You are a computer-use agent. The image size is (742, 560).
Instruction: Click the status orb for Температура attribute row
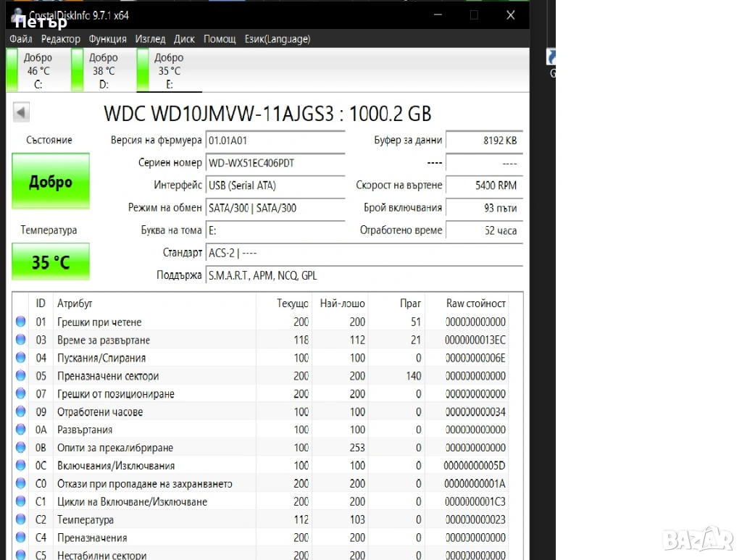[21, 520]
